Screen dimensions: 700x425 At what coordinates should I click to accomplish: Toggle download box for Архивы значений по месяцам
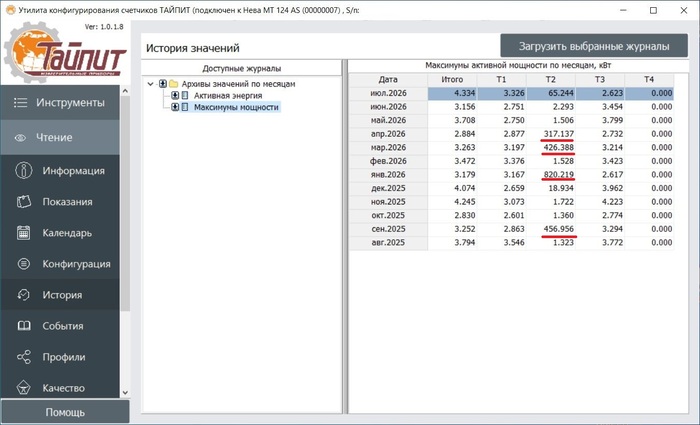coord(163,84)
